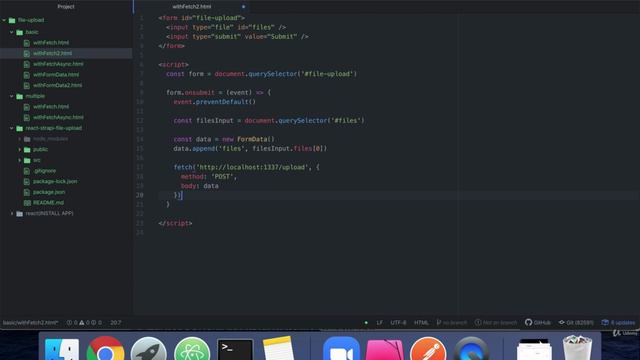Close tab via the modified dot indicator
Viewport: 640px width, 360px height.
(x=243, y=7)
